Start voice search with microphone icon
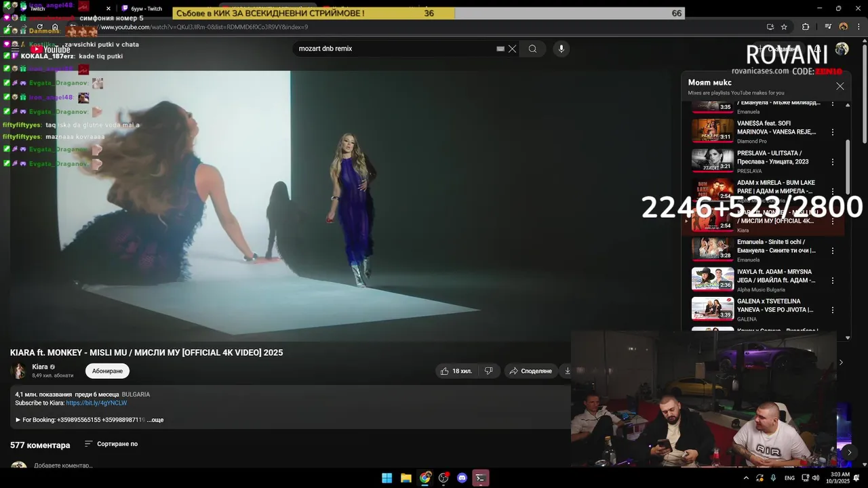Screen dimensions: 868x488 pos(561,49)
